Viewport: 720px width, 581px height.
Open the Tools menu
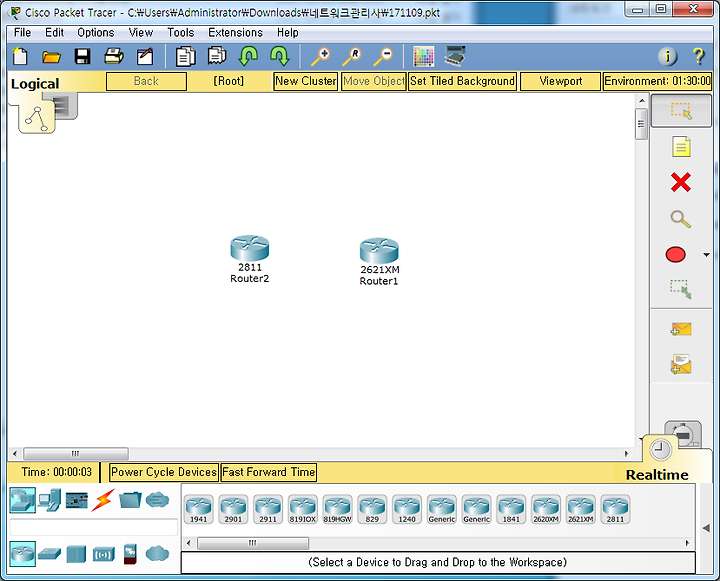(x=180, y=33)
